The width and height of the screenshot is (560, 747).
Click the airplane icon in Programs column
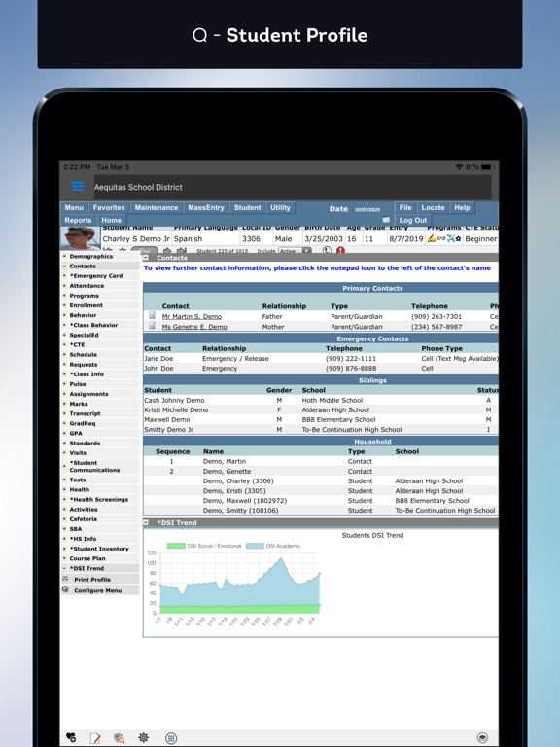(x=450, y=238)
